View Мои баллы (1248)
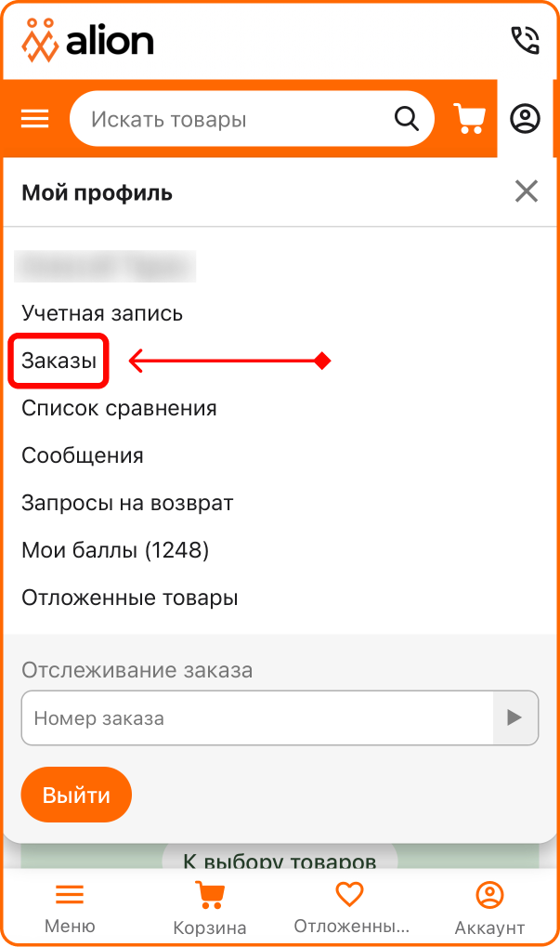The height and width of the screenshot is (947, 560). 115,549
